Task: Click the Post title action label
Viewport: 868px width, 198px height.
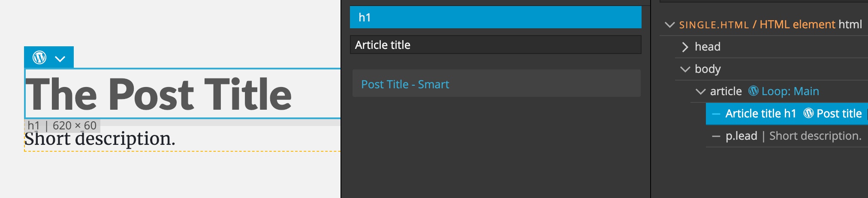Action: pyautogui.click(x=839, y=113)
